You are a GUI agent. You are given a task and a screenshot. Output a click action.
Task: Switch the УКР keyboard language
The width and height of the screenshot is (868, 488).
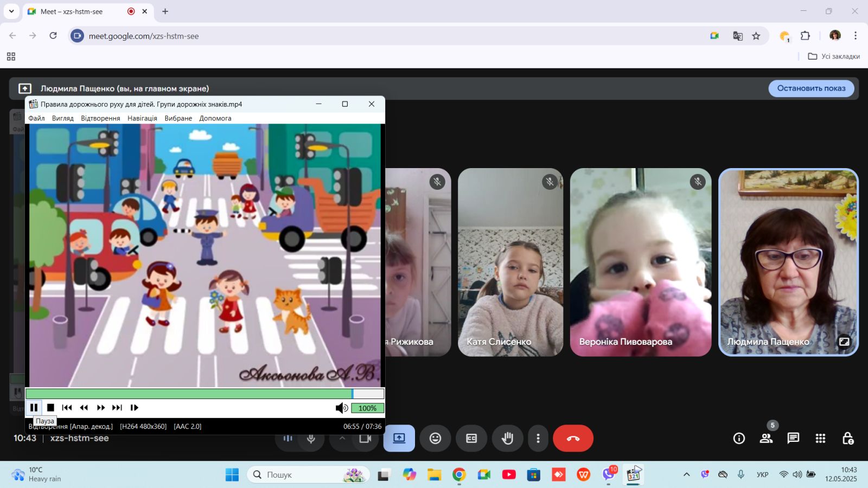tap(762, 474)
